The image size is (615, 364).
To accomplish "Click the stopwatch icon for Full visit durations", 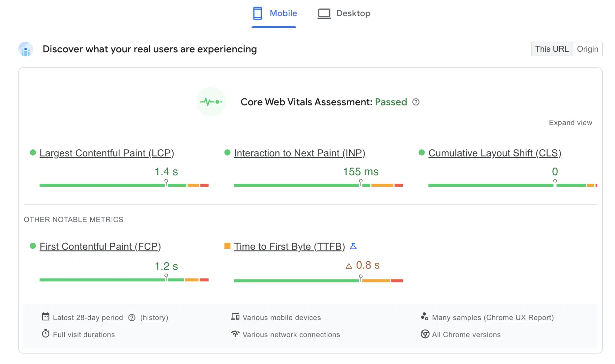I will (46, 334).
